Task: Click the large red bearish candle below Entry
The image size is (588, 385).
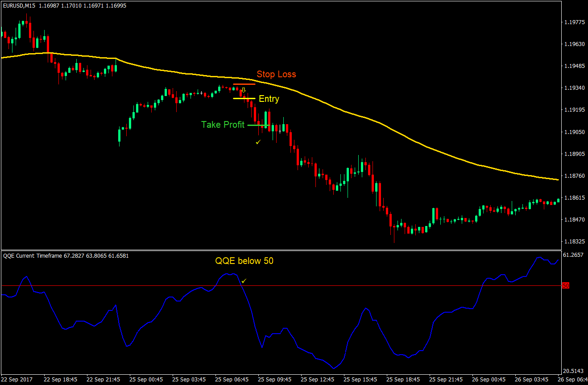Action: [x=254, y=114]
